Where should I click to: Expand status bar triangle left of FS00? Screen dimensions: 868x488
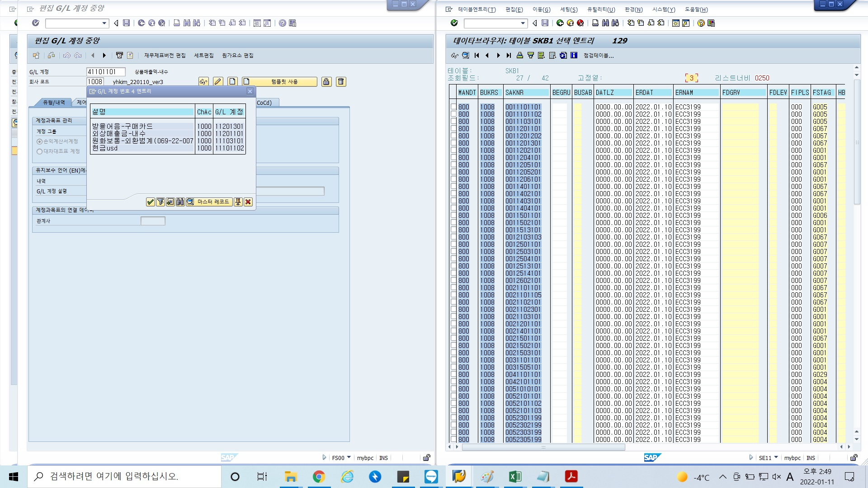coord(324,458)
